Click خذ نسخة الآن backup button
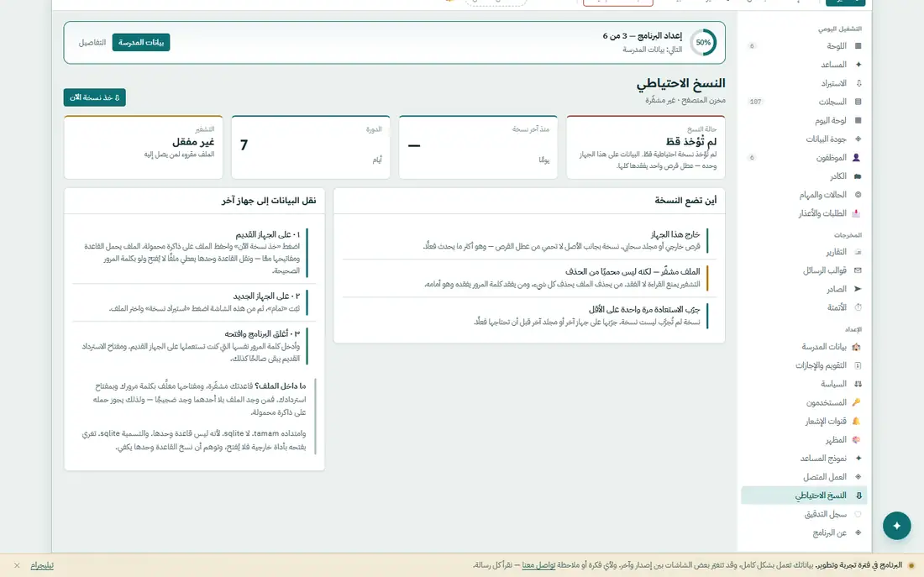 pyautogui.click(x=94, y=97)
